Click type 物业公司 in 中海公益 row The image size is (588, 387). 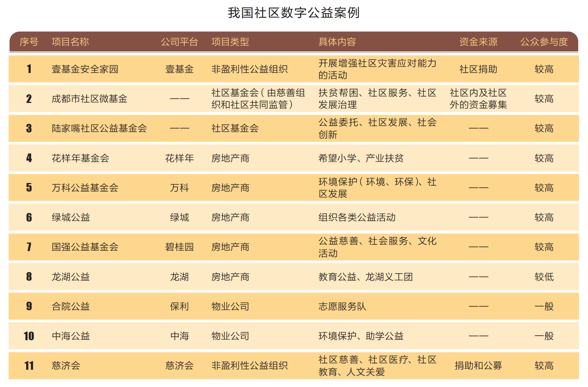[230, 336]
